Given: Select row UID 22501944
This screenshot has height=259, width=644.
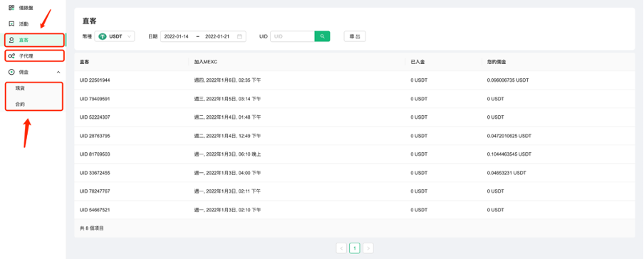Looking at the screenshot, I should tap(355, 80).
